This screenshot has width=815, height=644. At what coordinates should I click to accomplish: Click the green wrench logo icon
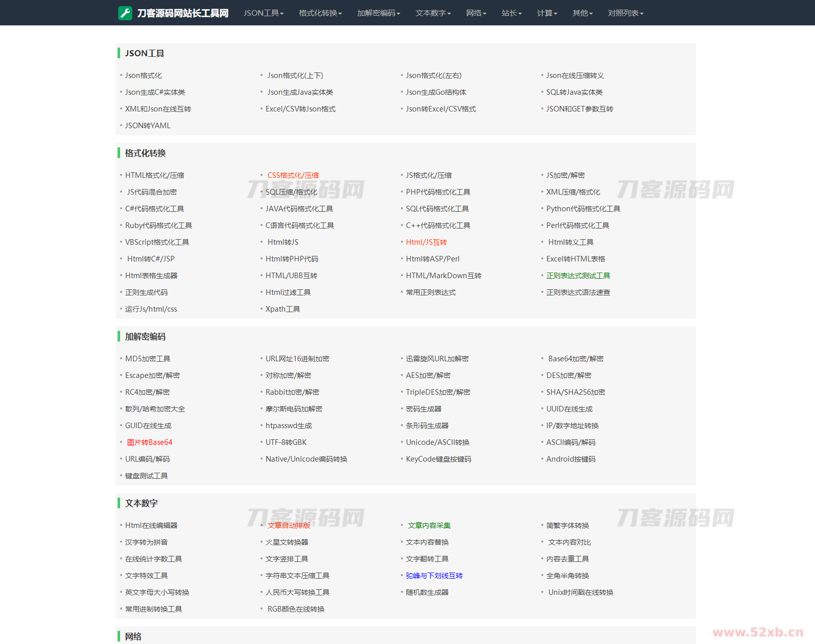125,13
